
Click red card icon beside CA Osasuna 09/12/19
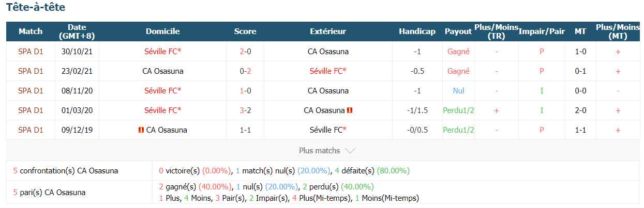pos(141,130)
